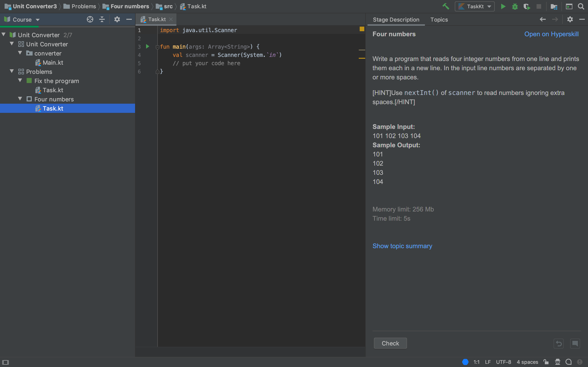The image size is (588, 367).
Task: Click the settings gear icon in course panel
Action: [117, 19]
